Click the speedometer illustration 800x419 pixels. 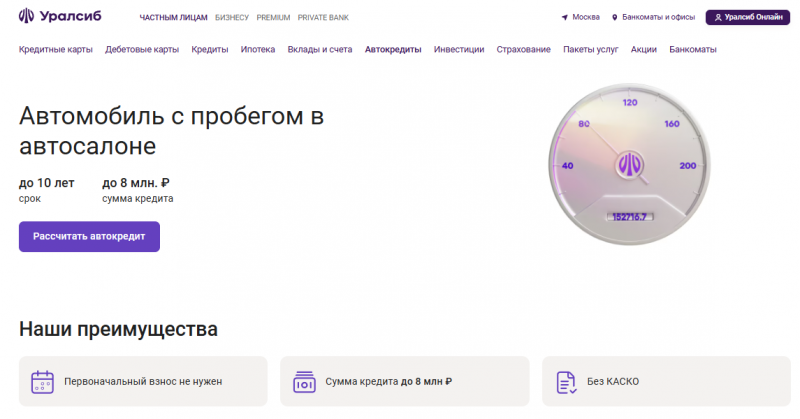tap(630, 164)
